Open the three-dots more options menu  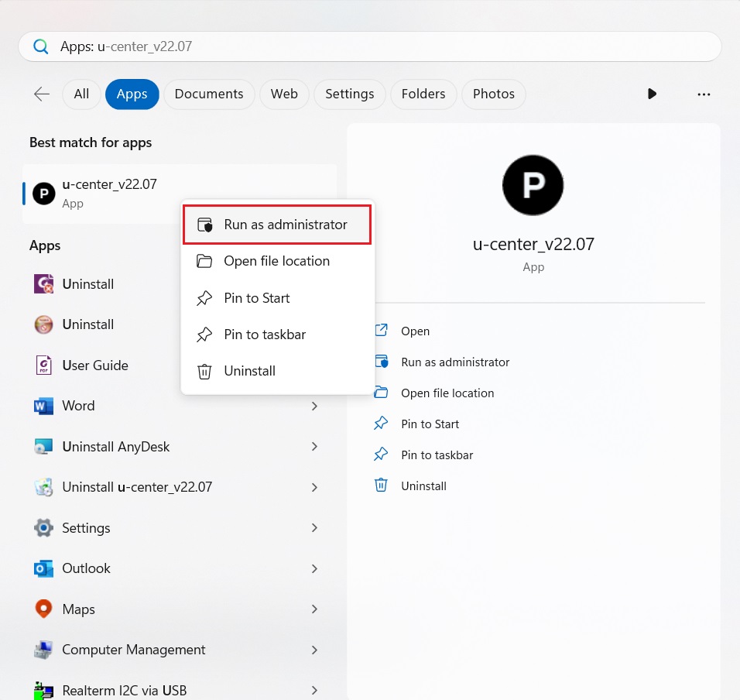704,94
